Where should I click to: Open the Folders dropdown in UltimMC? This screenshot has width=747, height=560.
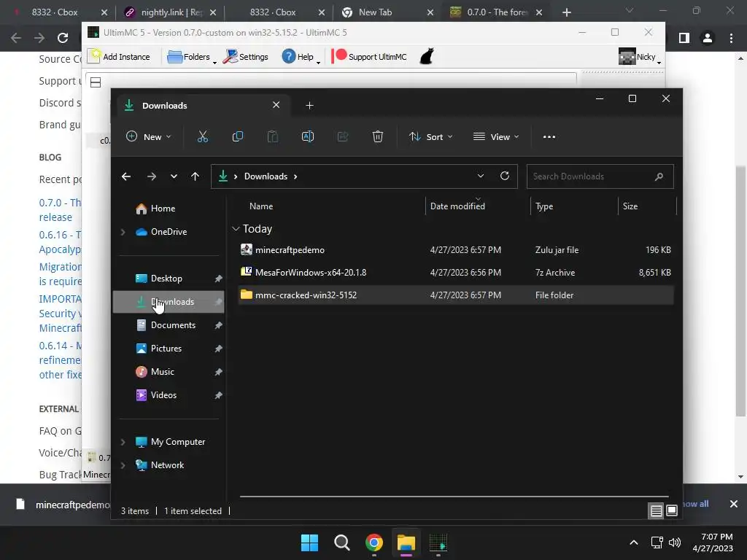point(192,57)
